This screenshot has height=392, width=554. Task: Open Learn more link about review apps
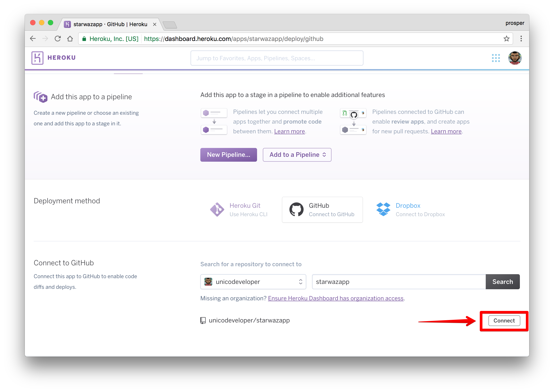(446, 131)
